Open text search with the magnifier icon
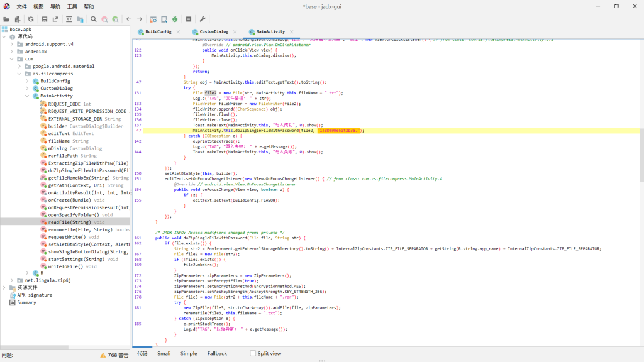Viewport: 644px width, 362px height. [94, 19]
